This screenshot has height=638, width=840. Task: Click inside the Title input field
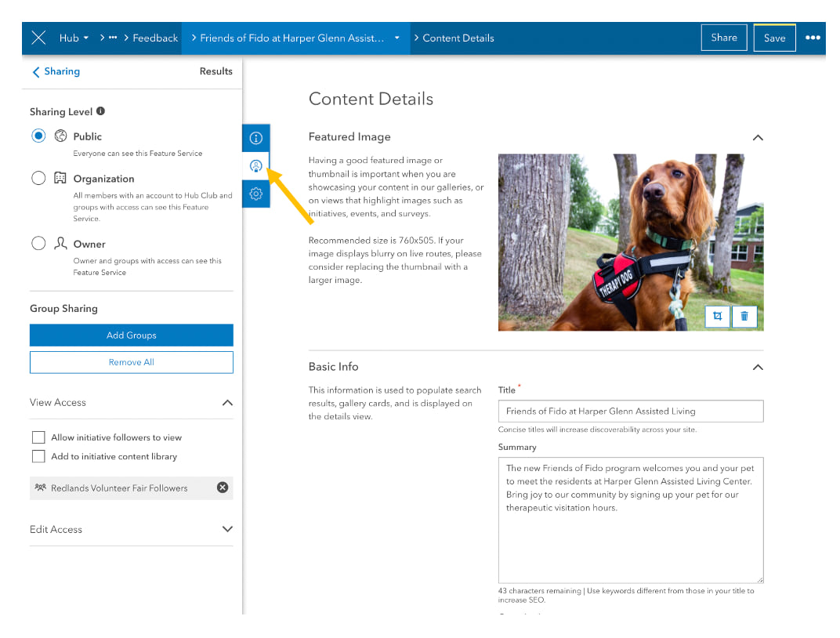630,411
